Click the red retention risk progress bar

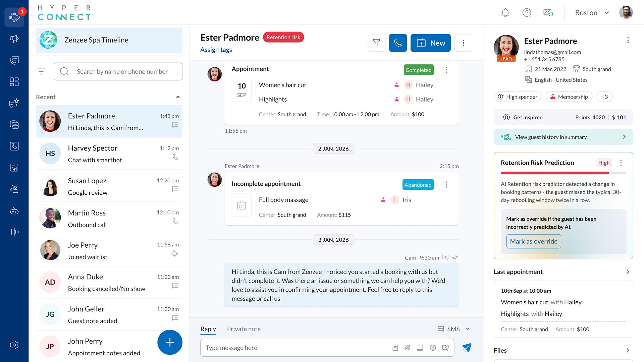coord(554,173)
